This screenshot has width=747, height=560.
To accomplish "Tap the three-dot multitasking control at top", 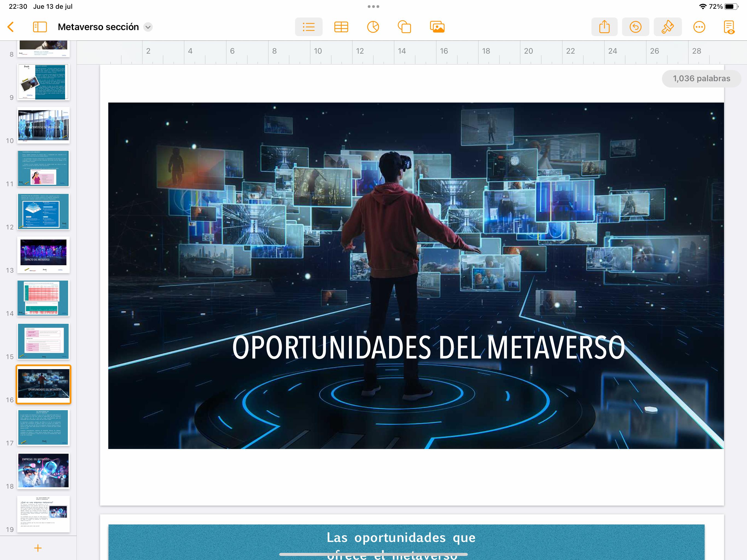I will pyautogui.click(x=373, y=6).
